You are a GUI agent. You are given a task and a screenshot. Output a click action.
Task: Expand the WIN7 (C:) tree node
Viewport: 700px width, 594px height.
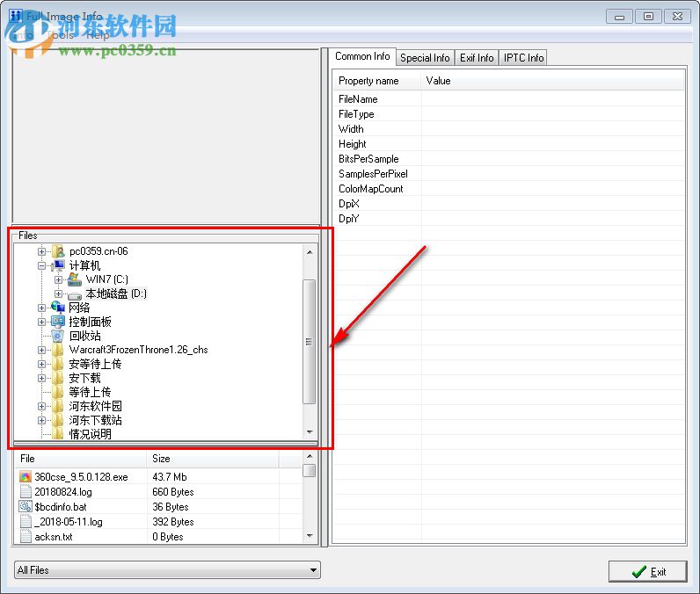pos(58,279)
